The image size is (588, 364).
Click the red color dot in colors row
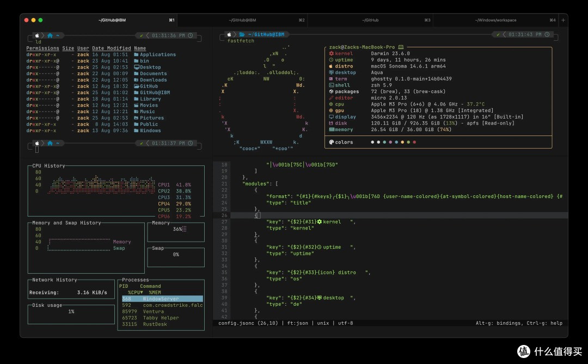tap(414, 142)
